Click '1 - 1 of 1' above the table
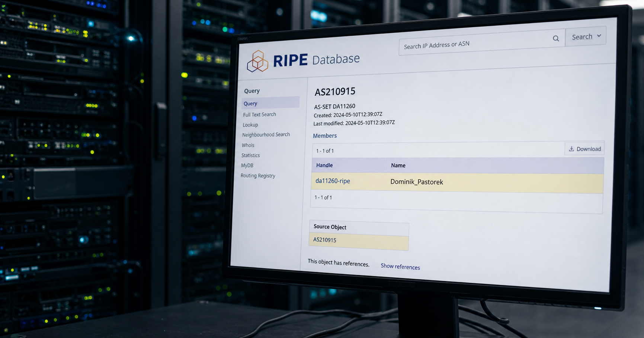Image resolution: width=644 pixels, height=338 pixels. point(325,151)
